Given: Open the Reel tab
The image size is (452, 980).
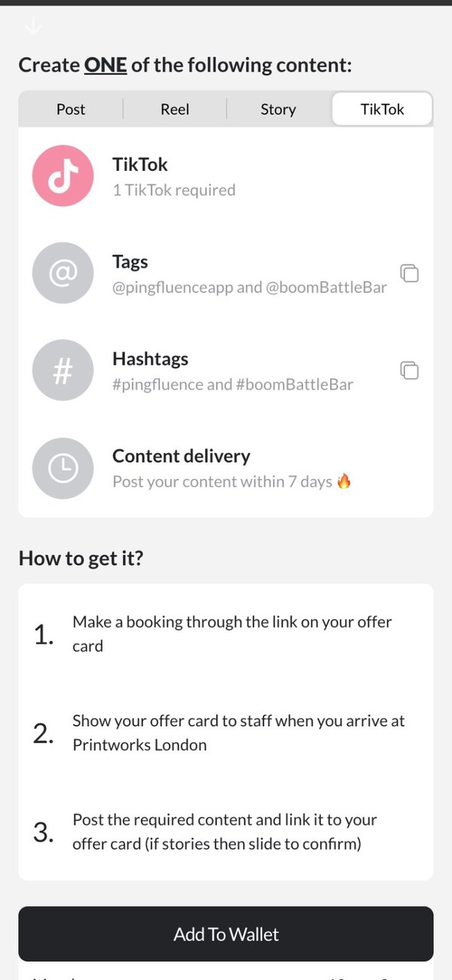Looking at the screenshot, I should coord(174,109).
